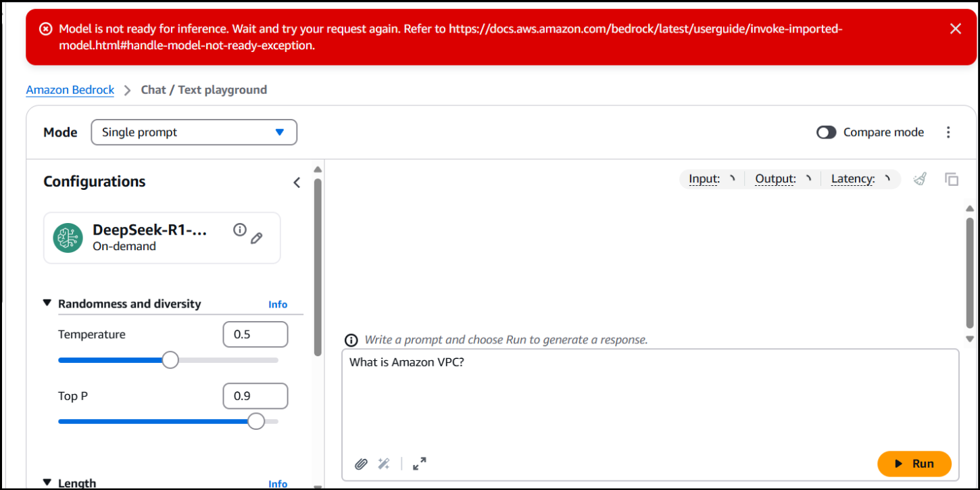The image size is (980, 490).
Task: Open the Mode dropdown showing Single prompt
Action: pyautogui.click(x=194, y=132)
